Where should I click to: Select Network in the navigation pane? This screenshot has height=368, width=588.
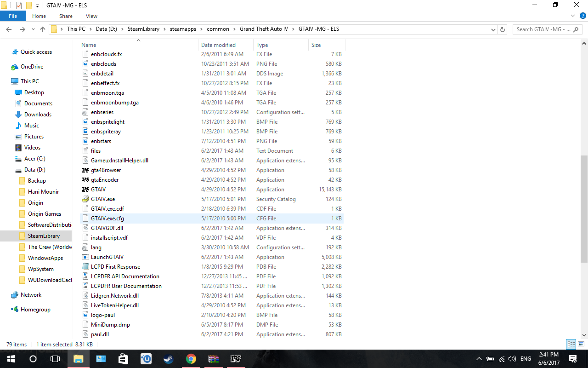[x=31, y=295]
